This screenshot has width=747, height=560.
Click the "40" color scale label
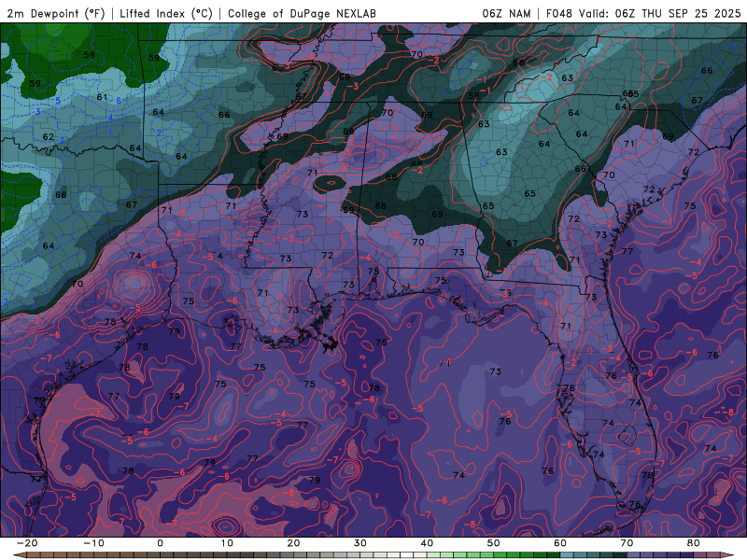[x=427, y=543]
